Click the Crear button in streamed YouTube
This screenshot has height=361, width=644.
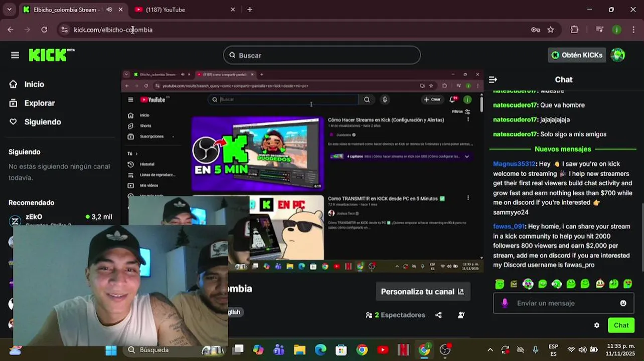click(432, 99)
